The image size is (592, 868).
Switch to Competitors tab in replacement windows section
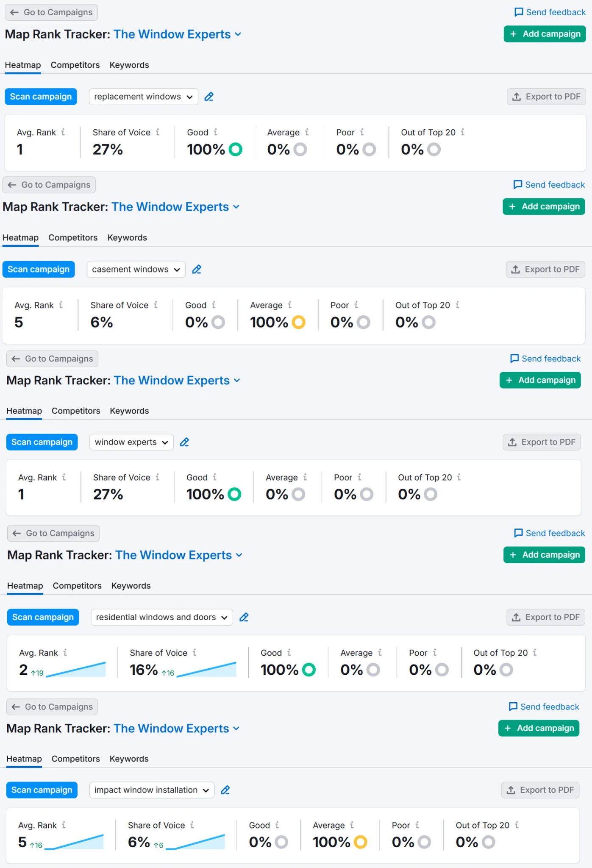tap(75, 65)
